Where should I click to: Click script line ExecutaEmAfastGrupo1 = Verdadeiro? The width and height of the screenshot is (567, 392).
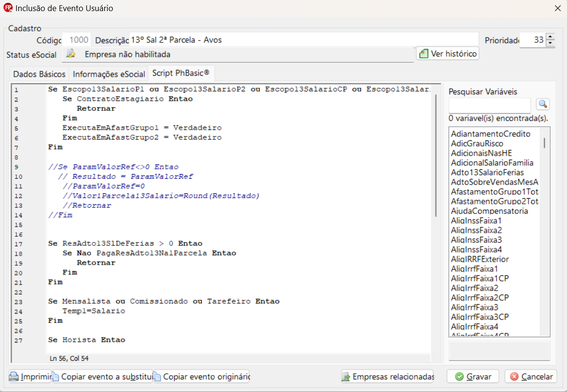click(x=142, y=128)
